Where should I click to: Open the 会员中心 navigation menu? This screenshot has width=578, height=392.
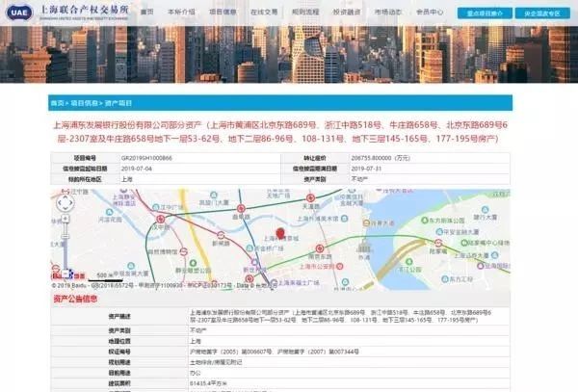430,12
